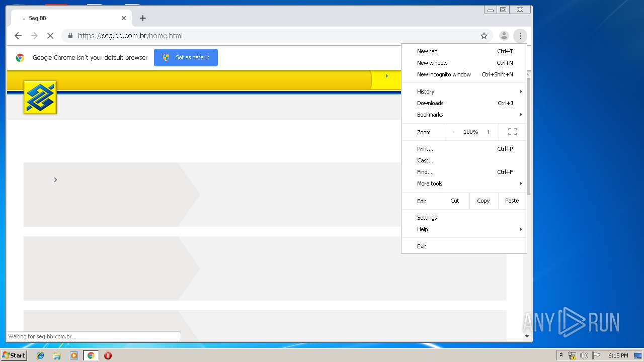Select New window menu item
Viewport: 644px width, 362px height.
[464, 63]
